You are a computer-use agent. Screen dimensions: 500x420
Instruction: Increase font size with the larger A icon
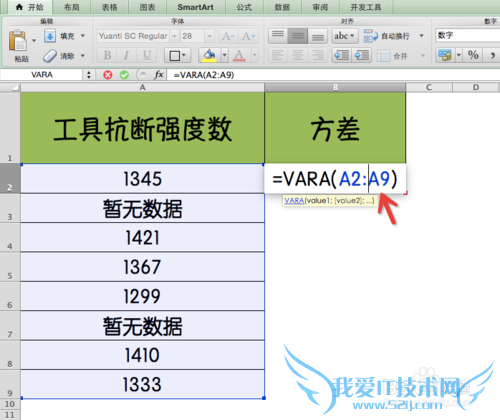pyautogui.click(x=228, y=36)
